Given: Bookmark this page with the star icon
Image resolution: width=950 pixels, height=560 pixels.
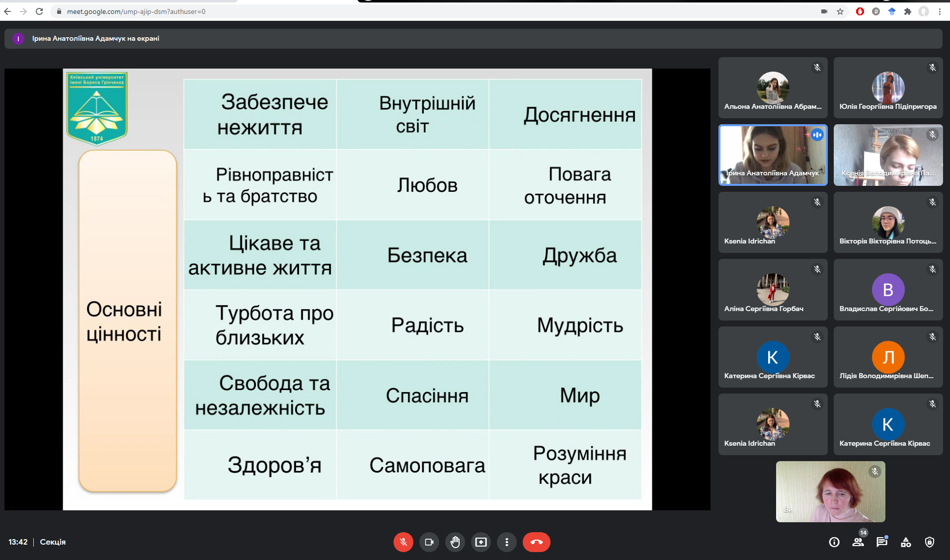Looking at the screenshot, I should (x=840, y=11).
